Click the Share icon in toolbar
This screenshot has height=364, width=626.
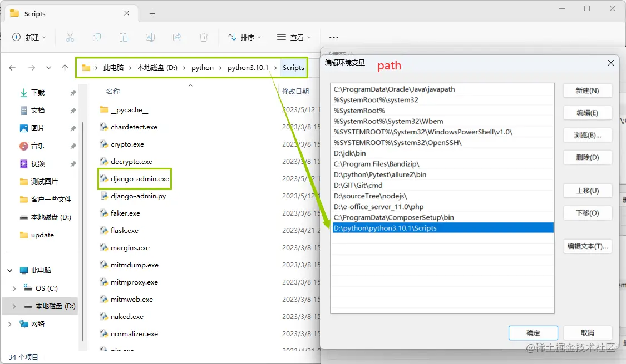(x=177, y=37)
